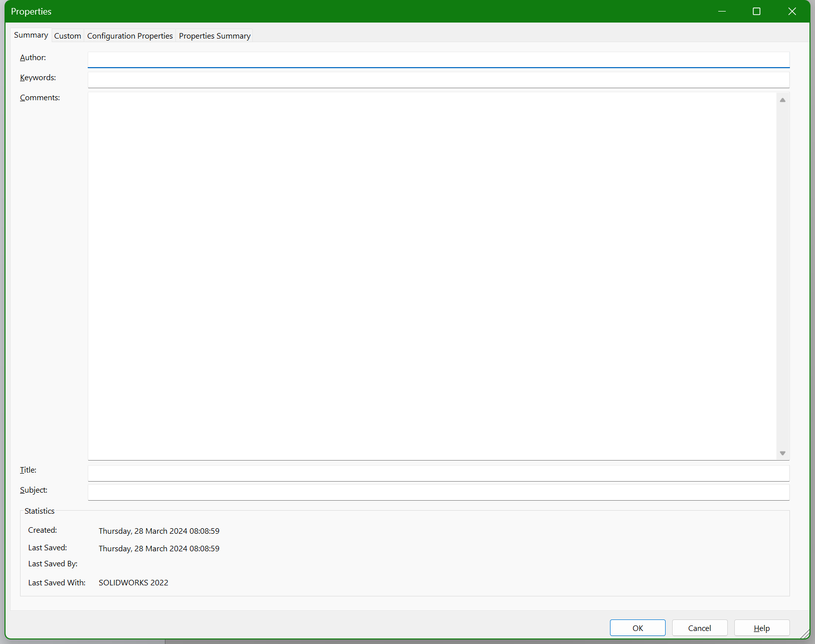Maximize the Properties window

pos(756,12)
